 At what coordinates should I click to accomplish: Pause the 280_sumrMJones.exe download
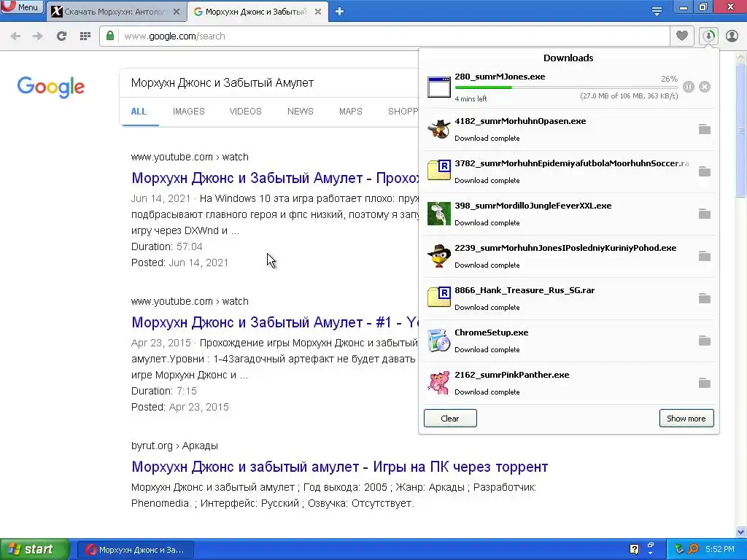689,87
